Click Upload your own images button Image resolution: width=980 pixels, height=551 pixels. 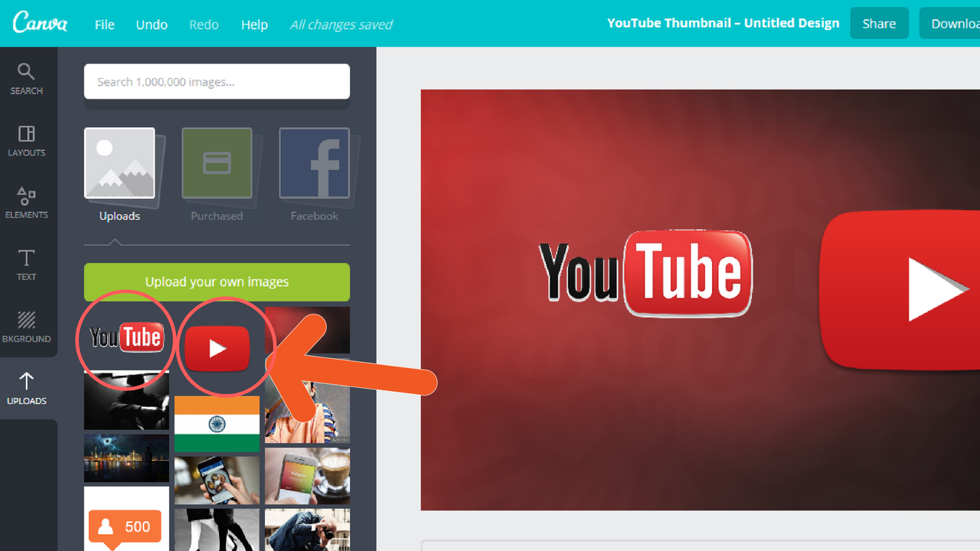217,282
